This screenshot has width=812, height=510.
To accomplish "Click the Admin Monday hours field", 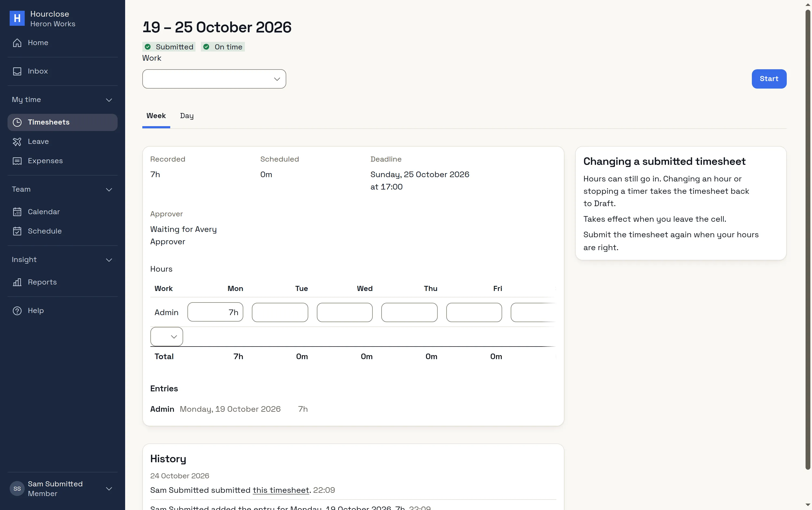I will point(215,312).
